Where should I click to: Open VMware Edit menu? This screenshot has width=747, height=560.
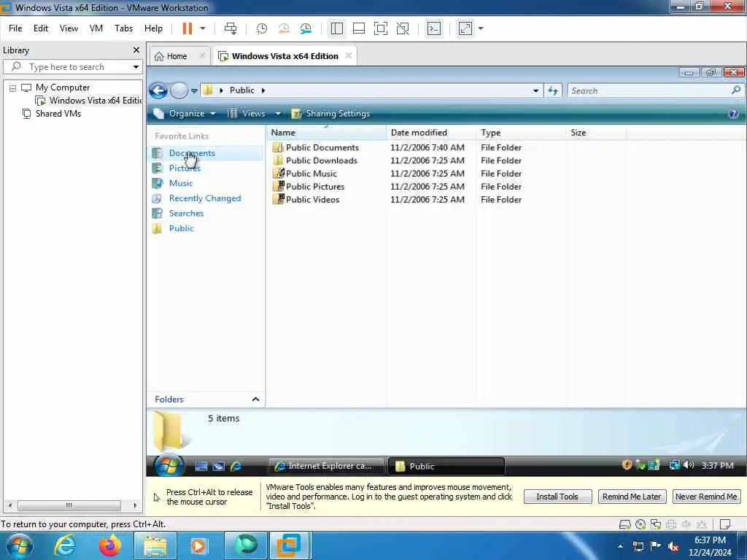tap(41, 28)
